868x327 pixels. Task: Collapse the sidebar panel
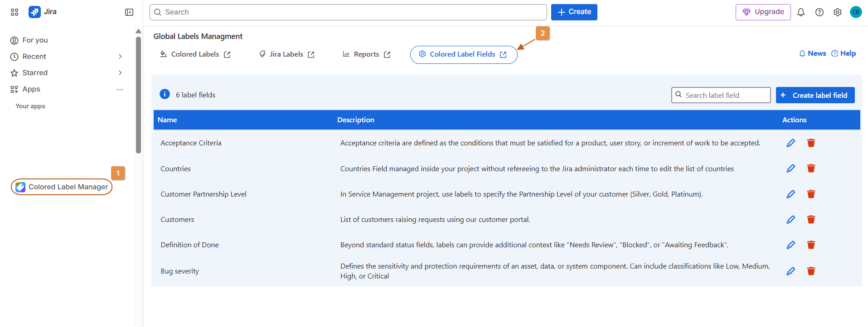click(x=129, y=12)
